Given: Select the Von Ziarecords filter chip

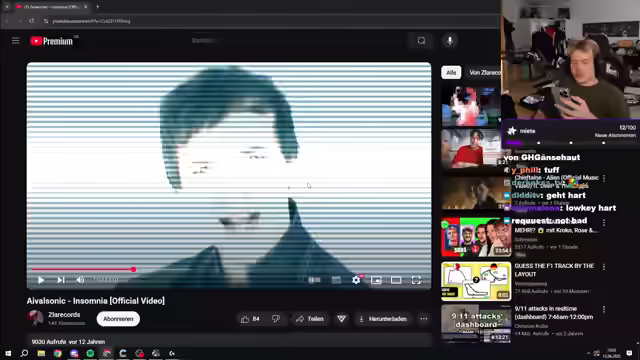Looking at the screenshot, I should tap(484, 73).
